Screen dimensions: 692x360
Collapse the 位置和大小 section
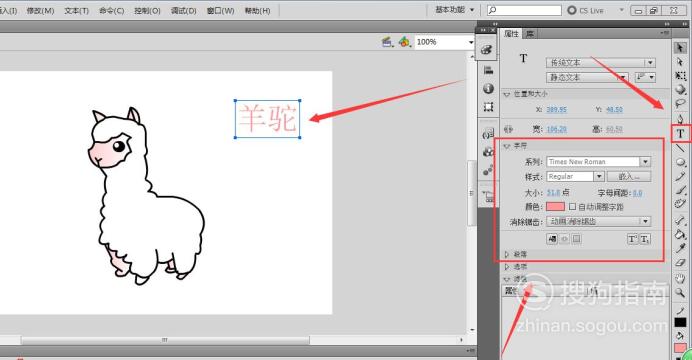pyautogui.click(x=507, y=94)
